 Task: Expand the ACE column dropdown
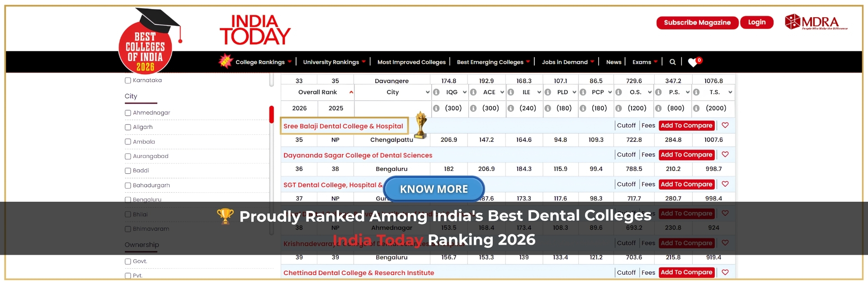coord(502,92)
